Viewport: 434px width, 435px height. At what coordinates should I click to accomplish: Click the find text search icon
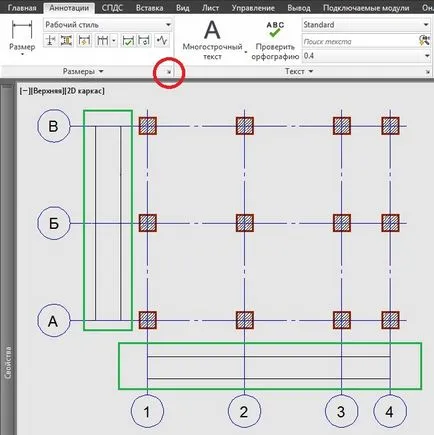424,41
